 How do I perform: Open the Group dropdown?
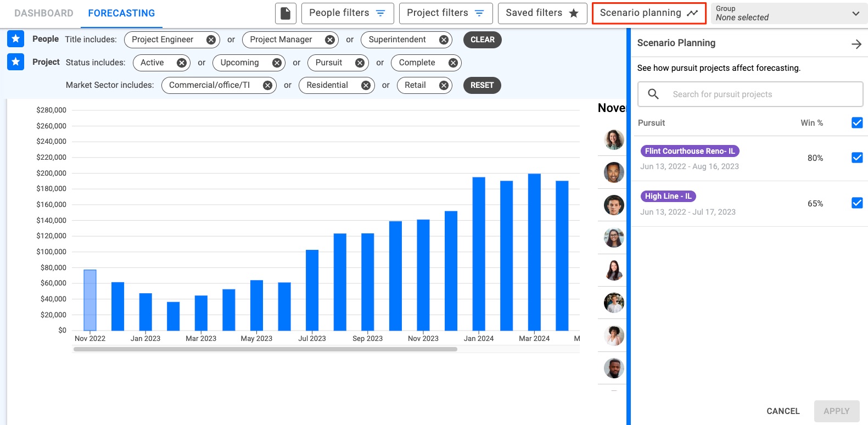coord(788,13)
